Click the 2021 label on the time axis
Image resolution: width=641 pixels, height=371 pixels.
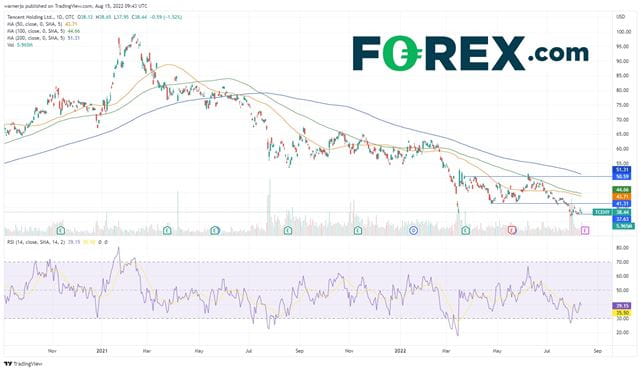(x=102, y=351)
